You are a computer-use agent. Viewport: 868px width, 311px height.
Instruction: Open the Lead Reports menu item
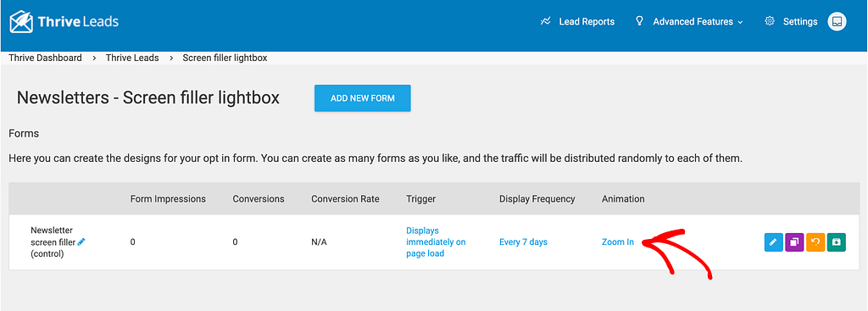click(x=587, y=21)
